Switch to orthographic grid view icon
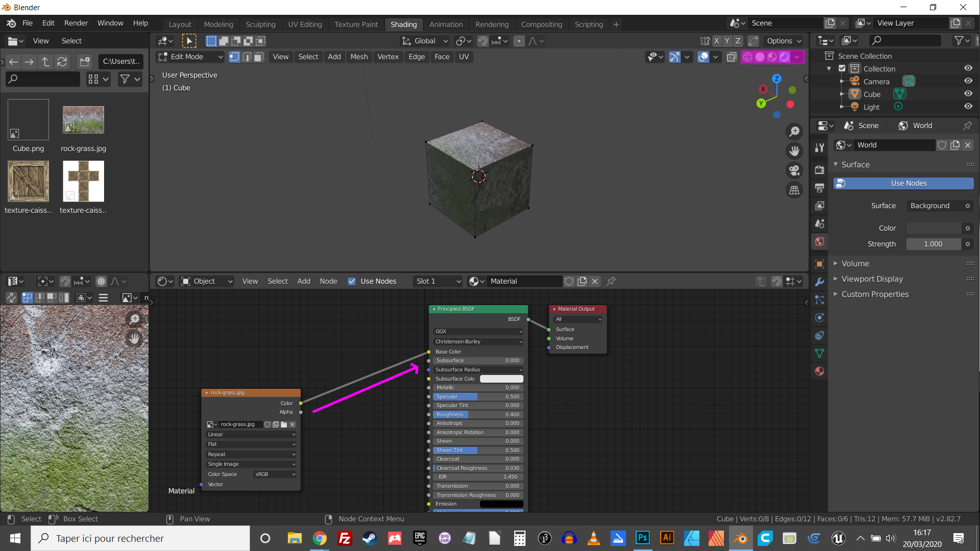 pos(794,190)
